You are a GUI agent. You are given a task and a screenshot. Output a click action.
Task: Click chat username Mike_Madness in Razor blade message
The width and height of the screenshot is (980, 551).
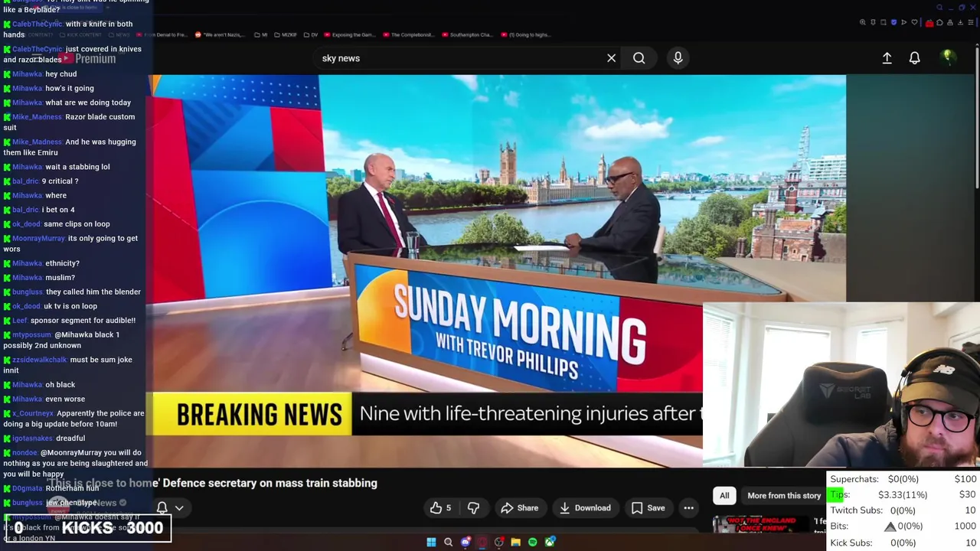(37, 117)
